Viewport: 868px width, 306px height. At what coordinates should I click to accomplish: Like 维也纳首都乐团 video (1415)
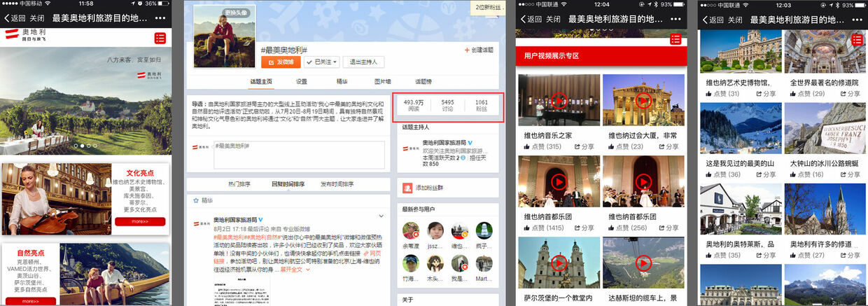pyautogui.click(x=545, y=228)
